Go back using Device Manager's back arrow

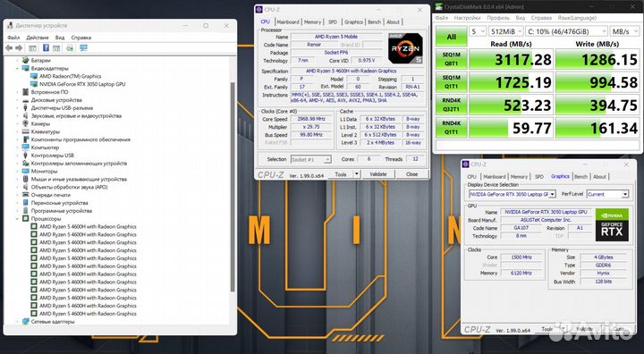(x=9, y=48)
